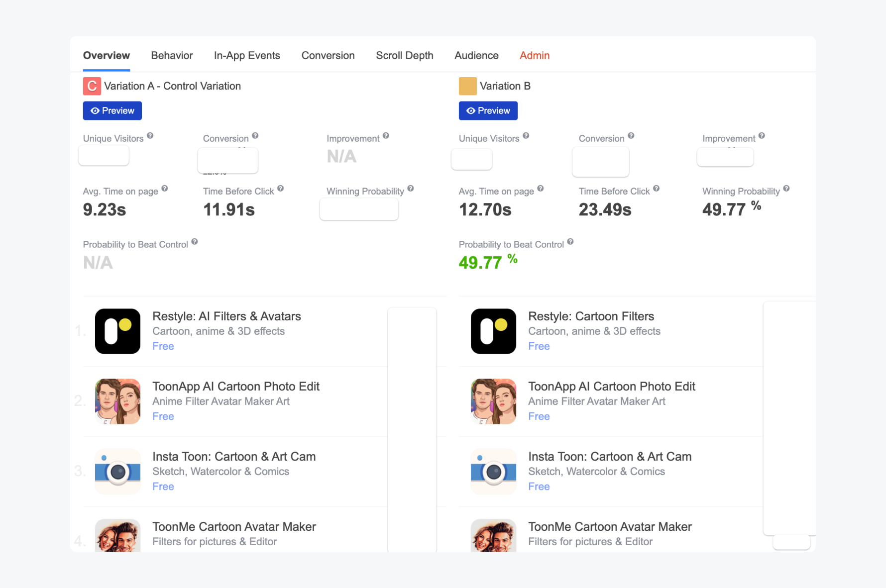Click ToonMe Cartoon Avatar Maker in Variation A

(x=234, y=527)
